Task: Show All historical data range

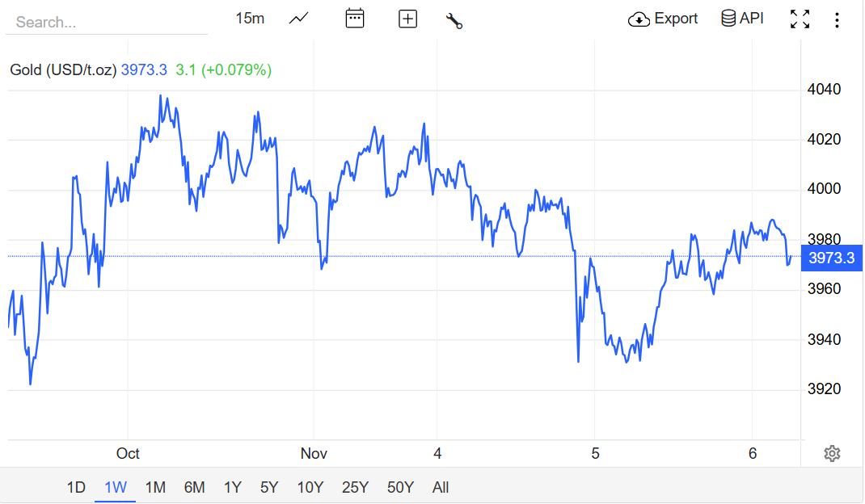Action: coord(441,487)
